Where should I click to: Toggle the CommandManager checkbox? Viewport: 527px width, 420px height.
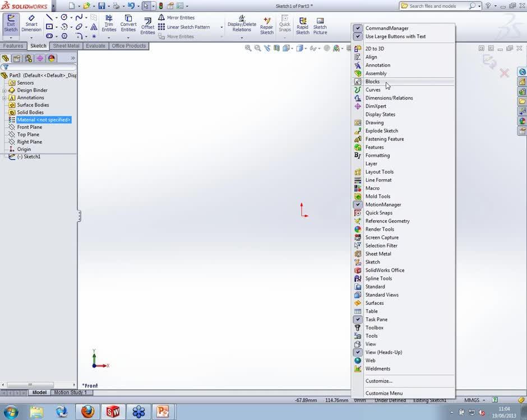coord(357,27)
